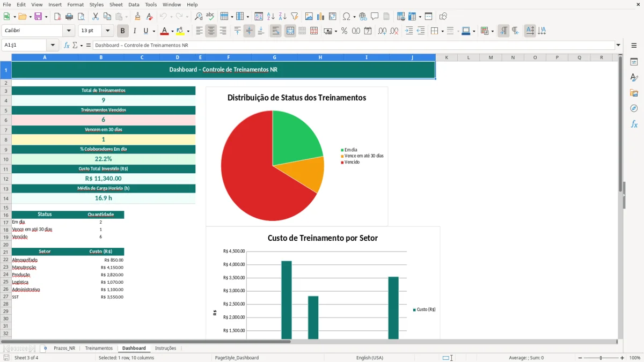The width and height of the screenshot is (644, 362).
Task: Click Sort Ascending icon
Action: (x=271, y=17)
